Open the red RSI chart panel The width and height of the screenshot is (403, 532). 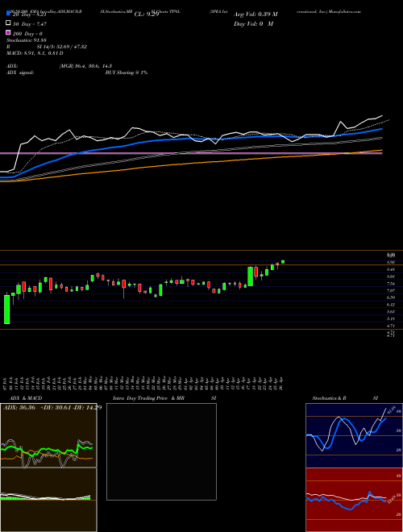point(354,500)
